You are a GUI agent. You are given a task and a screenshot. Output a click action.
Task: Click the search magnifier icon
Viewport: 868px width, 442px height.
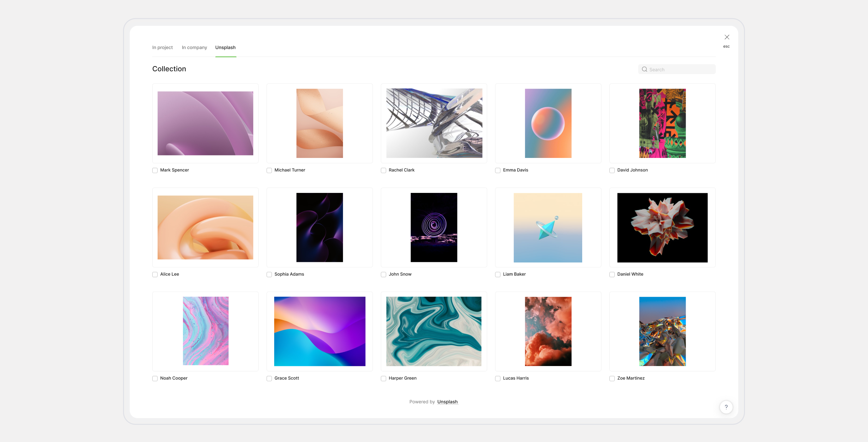coord(644,69)
